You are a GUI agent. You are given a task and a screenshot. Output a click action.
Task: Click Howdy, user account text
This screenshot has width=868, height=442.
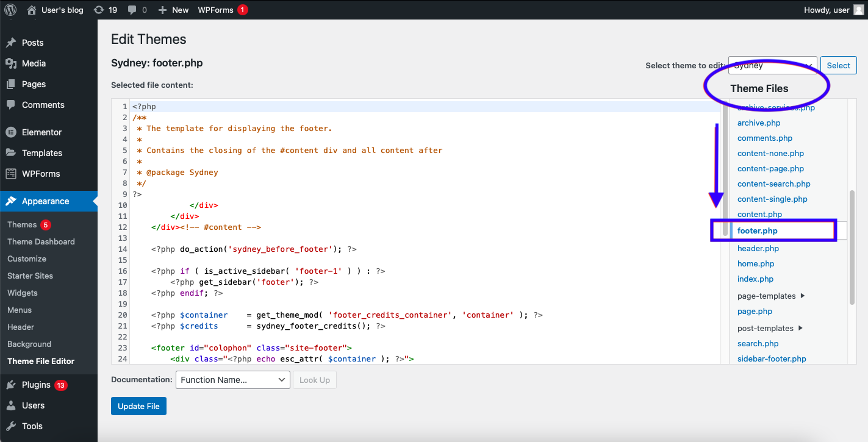tap(827, 10)
